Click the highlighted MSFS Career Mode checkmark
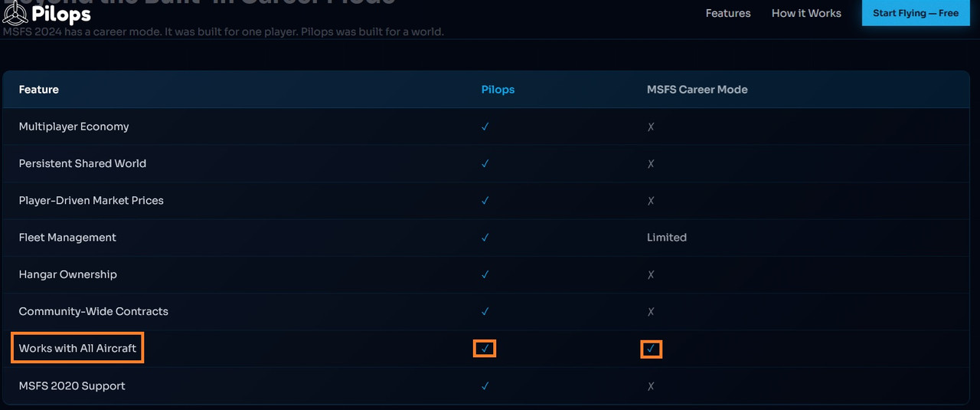The height and width of the screenshot is (410, 980). tap(651, 349)
